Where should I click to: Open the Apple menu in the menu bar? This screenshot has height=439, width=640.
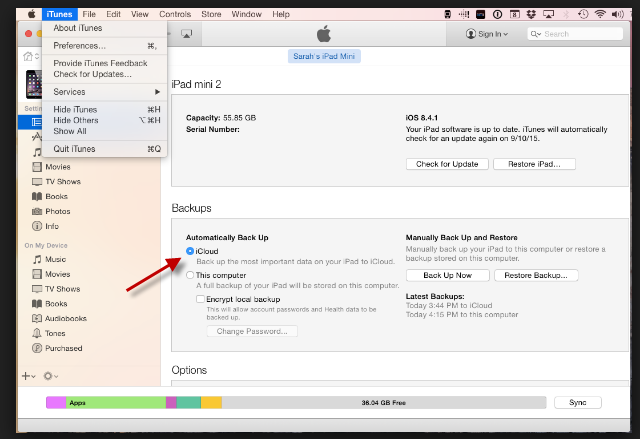coord(31,14)
